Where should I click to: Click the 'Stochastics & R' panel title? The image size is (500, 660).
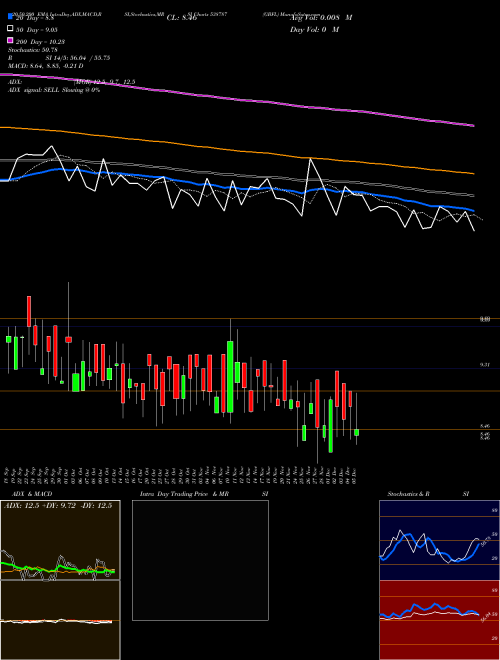(x=408, y=494)
